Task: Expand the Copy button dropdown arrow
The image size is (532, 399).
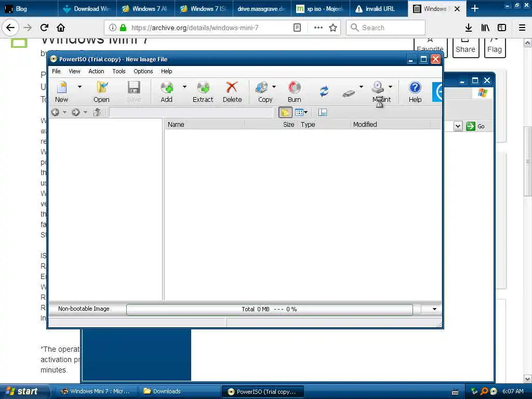Action: [x=274, y=87]
